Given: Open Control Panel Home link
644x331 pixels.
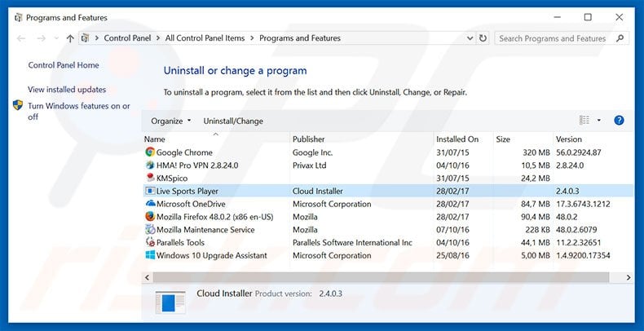Looking at the screenshot, I should [64, 65].
